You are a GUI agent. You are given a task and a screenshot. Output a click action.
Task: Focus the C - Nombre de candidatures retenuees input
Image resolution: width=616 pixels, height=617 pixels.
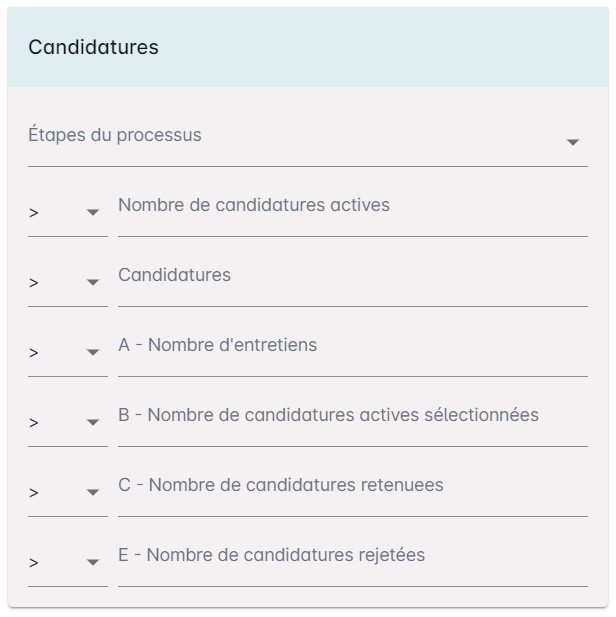coord(353,492)
